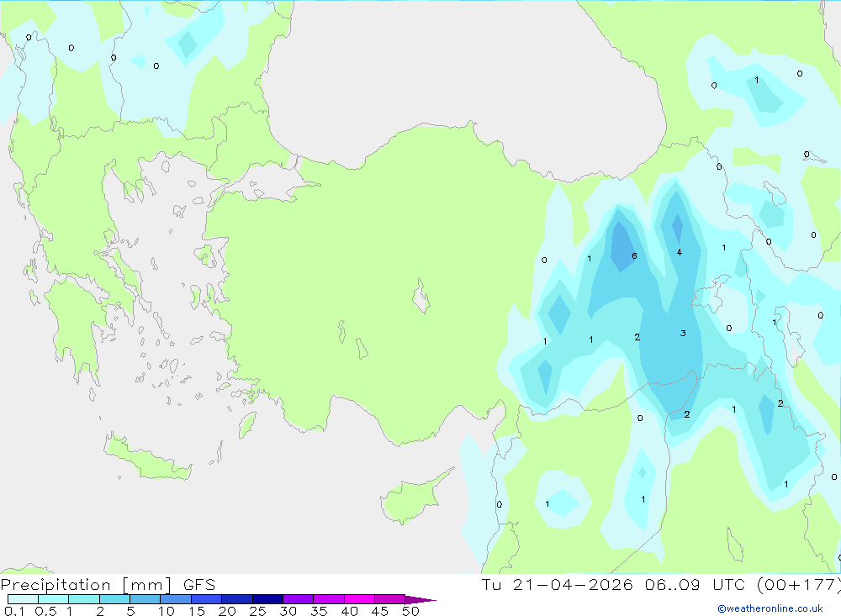The image size is (841, 616).
Task: Click the legend label 0.5
Action: pyautogui.click(x=45, y=611)
